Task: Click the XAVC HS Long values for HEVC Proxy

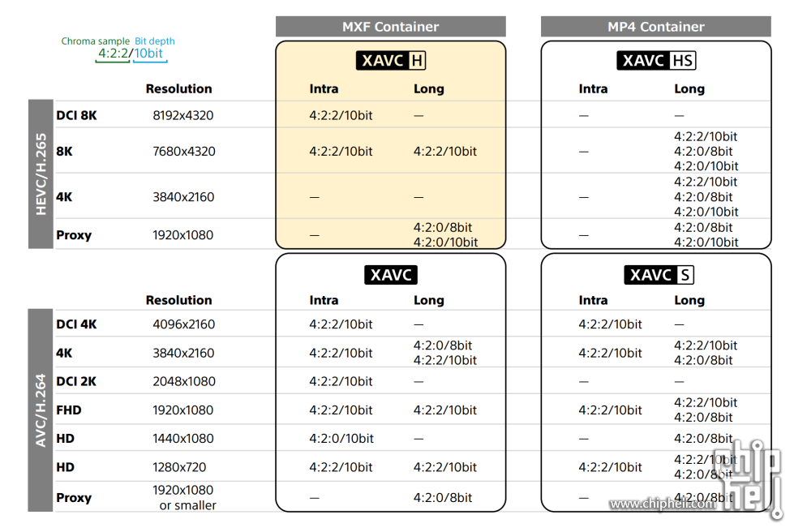Action: pos(706,235)
